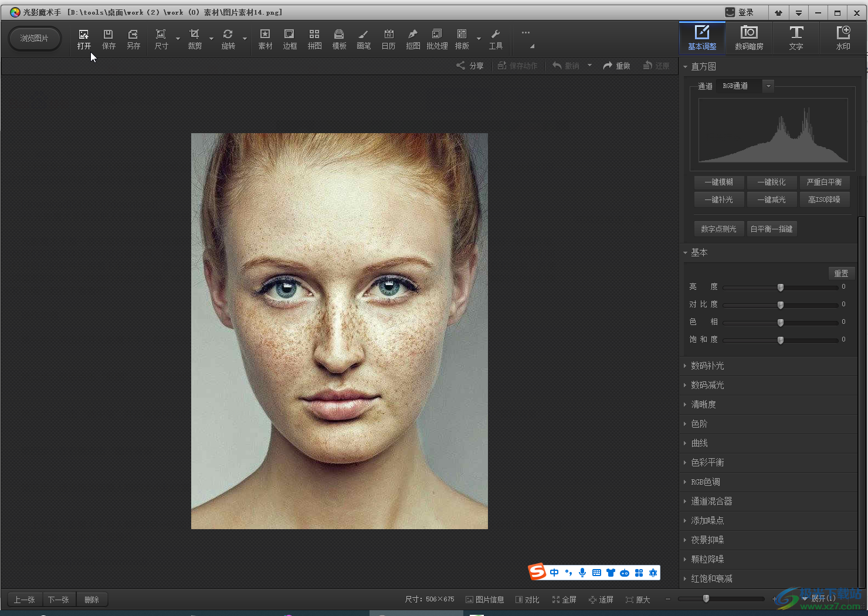Screen dimensions: 868x616
Task: Show more toolbar items via the ellipsis
Action: coord(525,33)
